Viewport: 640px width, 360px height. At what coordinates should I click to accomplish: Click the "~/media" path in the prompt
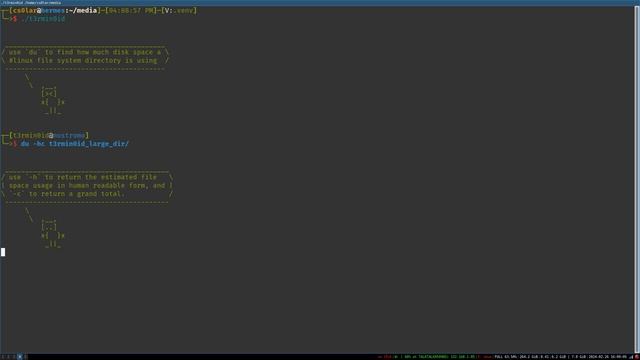(83, 10)
